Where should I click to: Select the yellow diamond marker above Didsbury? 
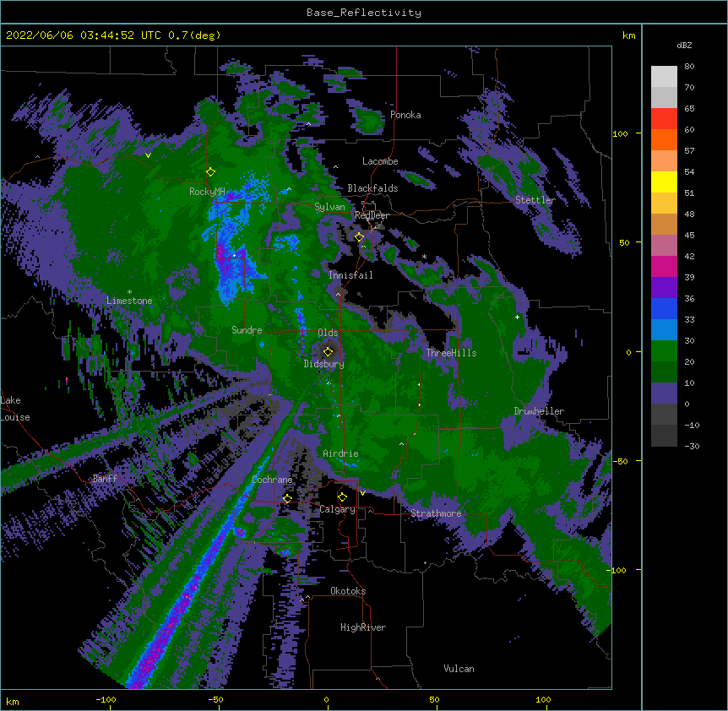(329, 351)
